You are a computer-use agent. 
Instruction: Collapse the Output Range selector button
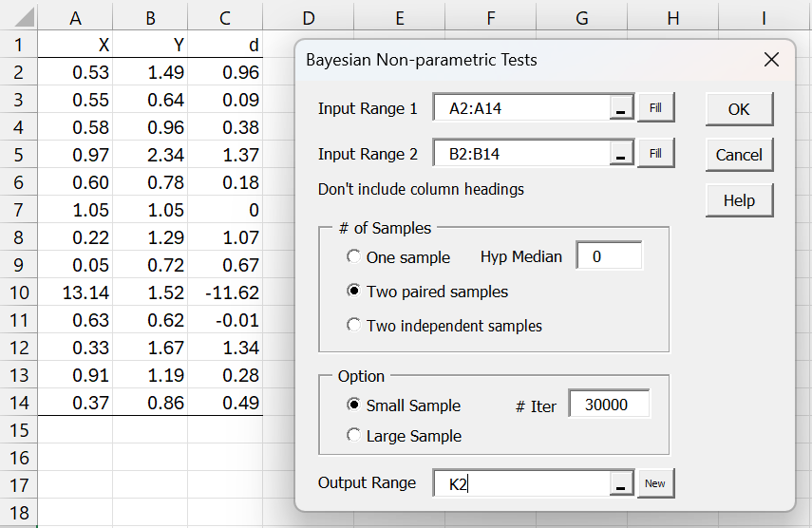pos(621,483)
